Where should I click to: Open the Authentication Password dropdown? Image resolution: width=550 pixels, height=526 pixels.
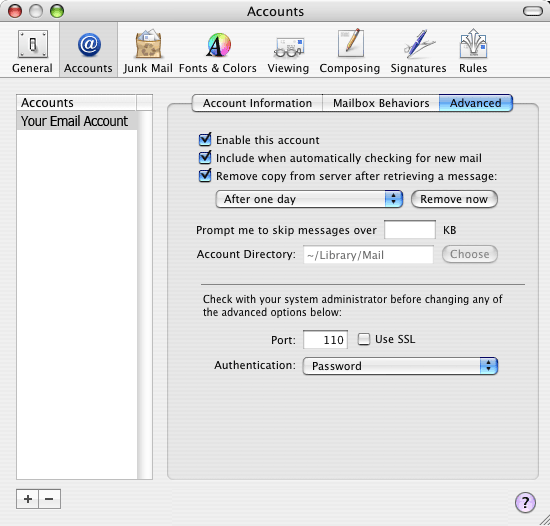click(x=400, y=366)
